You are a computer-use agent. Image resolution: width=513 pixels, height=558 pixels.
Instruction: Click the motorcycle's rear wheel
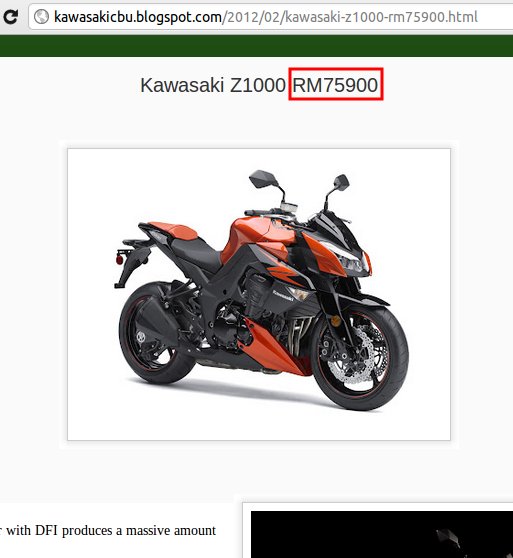(x=157, y=333)
